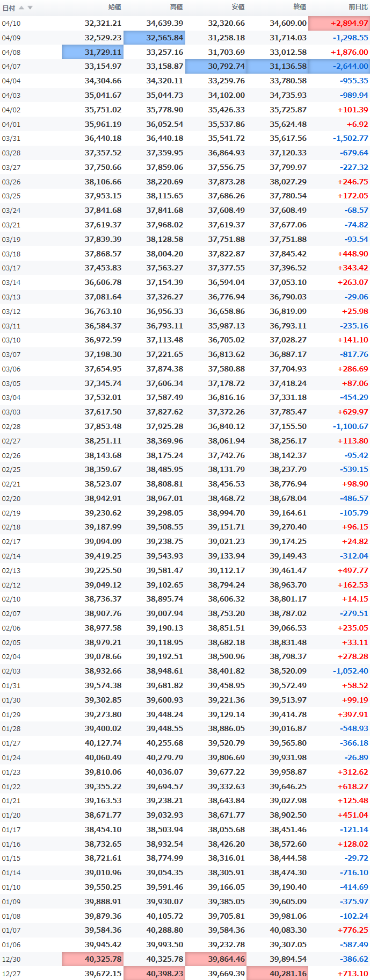
Task: Select highlighted open price 31,729.11
Action: pos(93,52)
